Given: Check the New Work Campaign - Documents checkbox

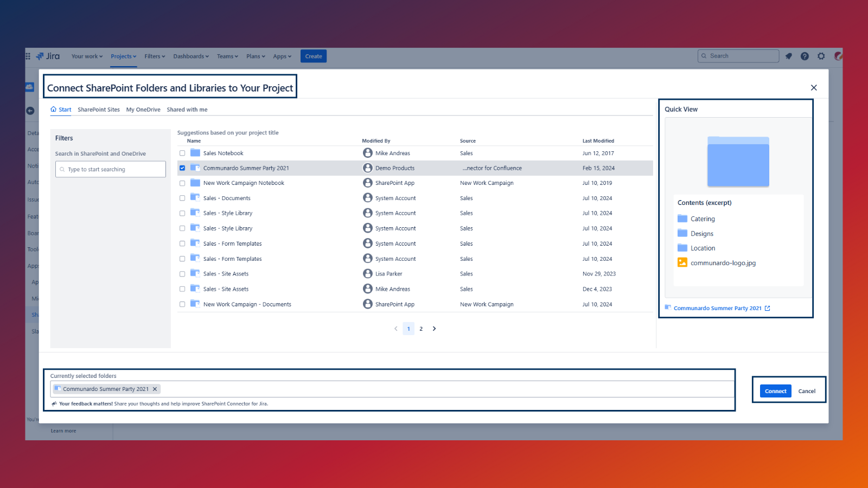Looking at the screenshot, I should point(182,304).
